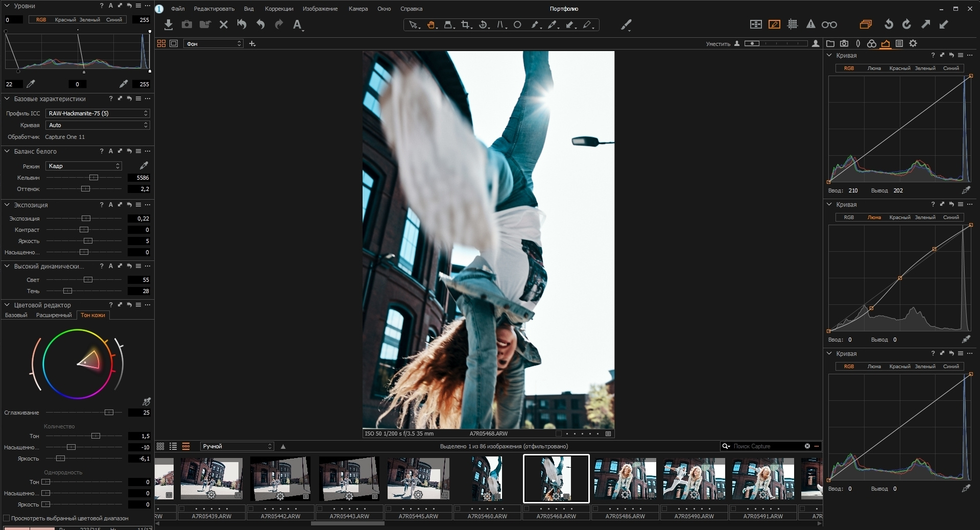Switch browser to filmstrip view mode

(186, 446)
